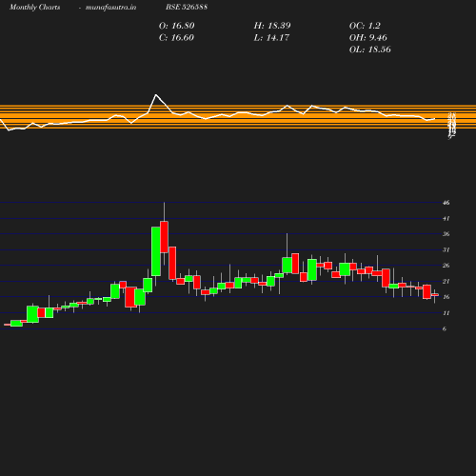Click the "OL: 18.56" reading
Screen dimensions: 476x476
tap(369, 50)
